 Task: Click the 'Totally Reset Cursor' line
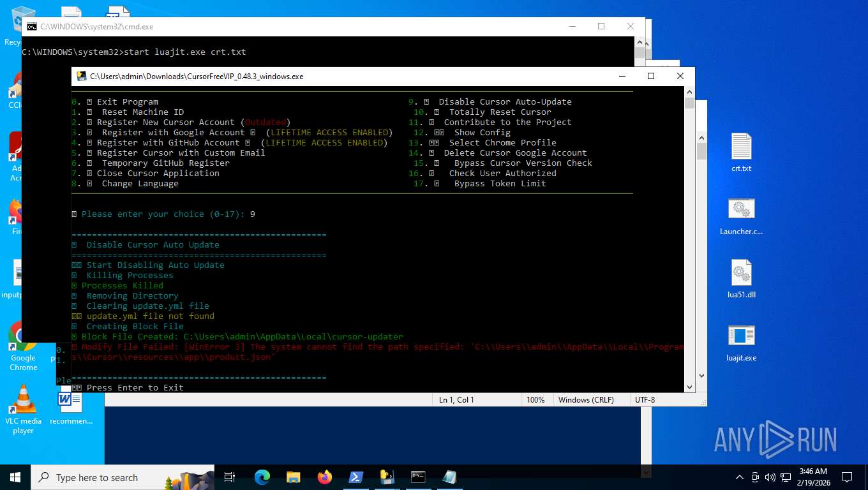tap(483, 112)
